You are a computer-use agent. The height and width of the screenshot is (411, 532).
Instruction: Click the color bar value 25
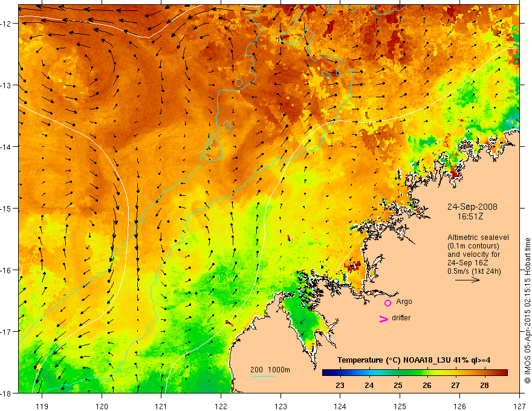[398, 385]
